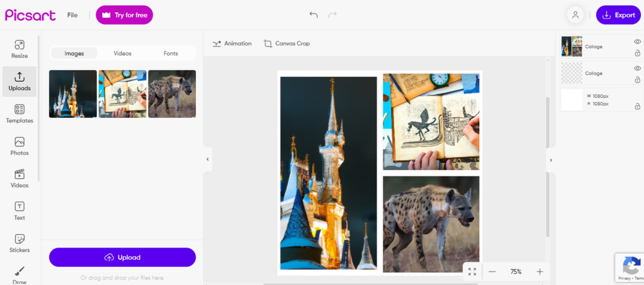This screenshot has height=285, width=644.
Task: Select the Text tool
Action: coord(19,210)
